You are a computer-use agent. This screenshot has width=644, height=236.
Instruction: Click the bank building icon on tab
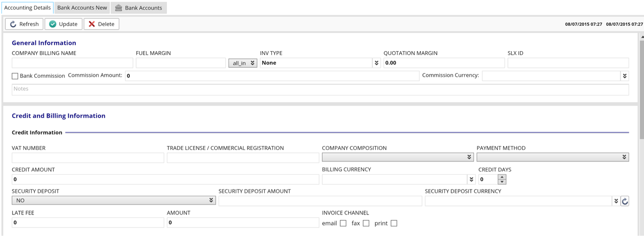point(119,8)
